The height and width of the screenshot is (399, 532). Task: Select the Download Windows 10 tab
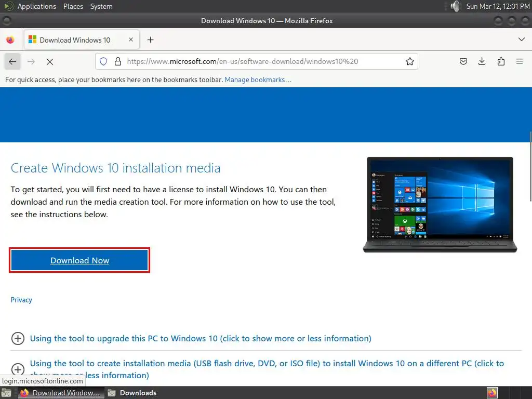(82, 39)
